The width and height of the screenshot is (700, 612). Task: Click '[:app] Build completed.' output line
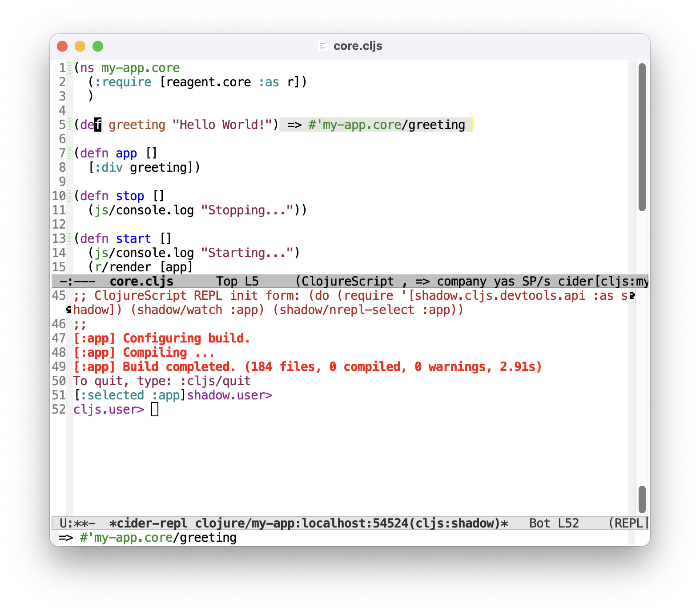[x=308, y=366]
